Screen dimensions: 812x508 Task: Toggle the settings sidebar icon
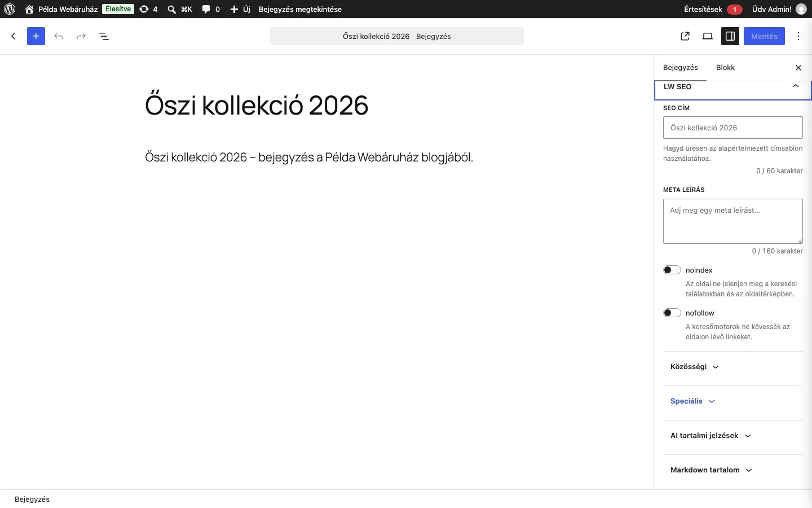731,36
